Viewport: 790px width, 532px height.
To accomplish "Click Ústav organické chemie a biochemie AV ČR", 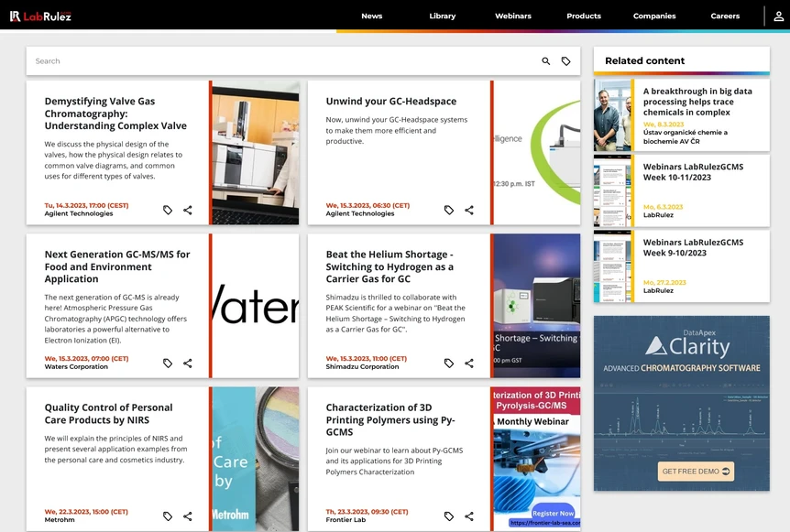I will [686, 137].
